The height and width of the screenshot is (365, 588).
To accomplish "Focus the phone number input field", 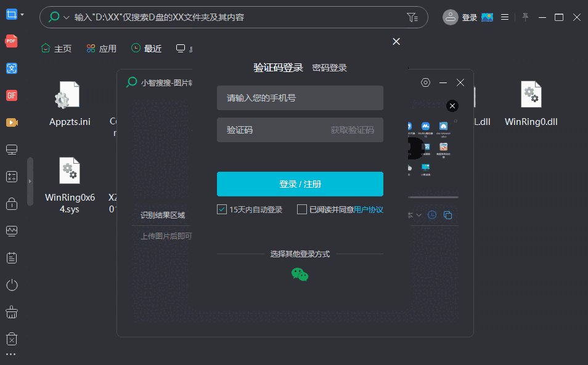I will tap(300, 98).
